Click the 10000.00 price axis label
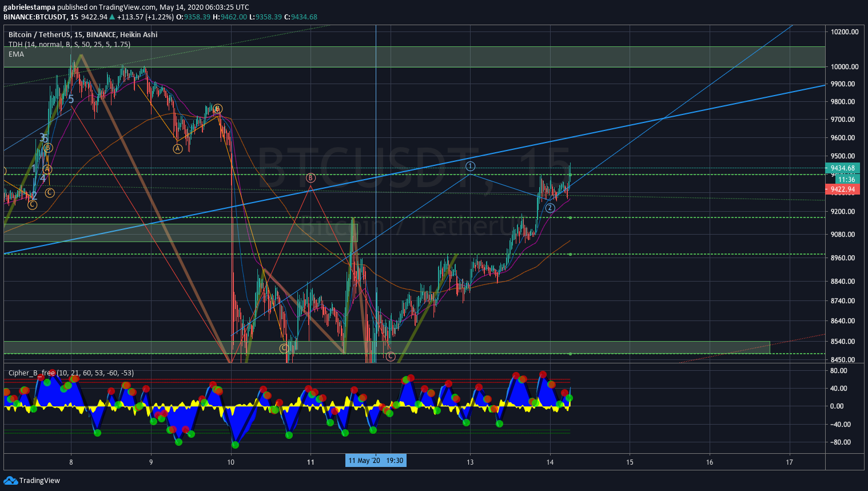This screenshot has width=868, height=491. coord(845,67)
